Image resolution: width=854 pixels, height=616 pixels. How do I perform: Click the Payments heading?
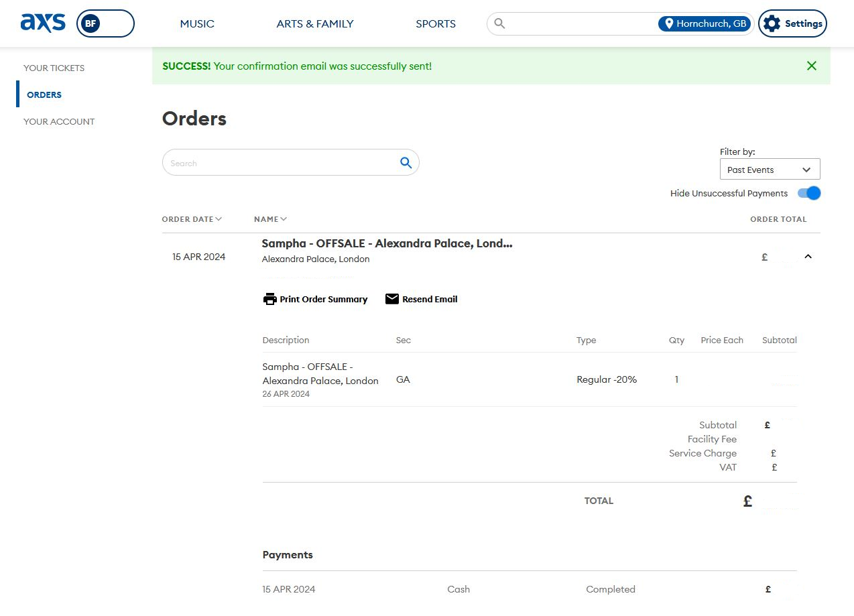click(288, 554)
